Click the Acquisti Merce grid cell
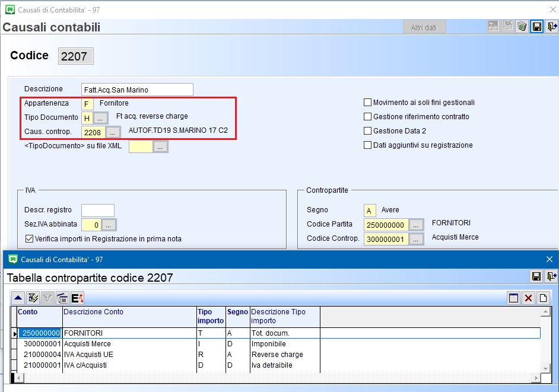This screenshot has height=392, width=559. tap(130, 344)
